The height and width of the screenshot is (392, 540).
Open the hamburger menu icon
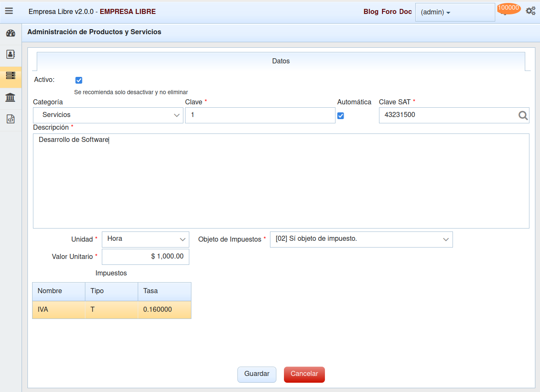pyautogui.click(x=9, y=11)
